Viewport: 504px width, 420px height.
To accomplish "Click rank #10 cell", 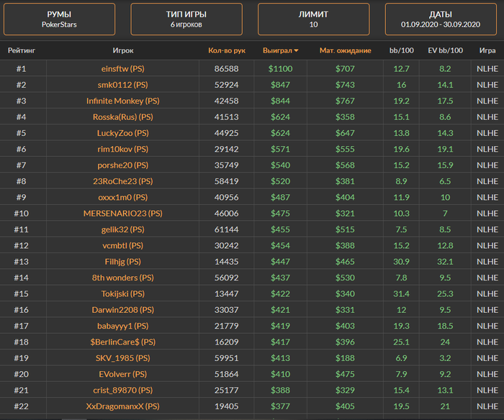I will pos(22,213).
